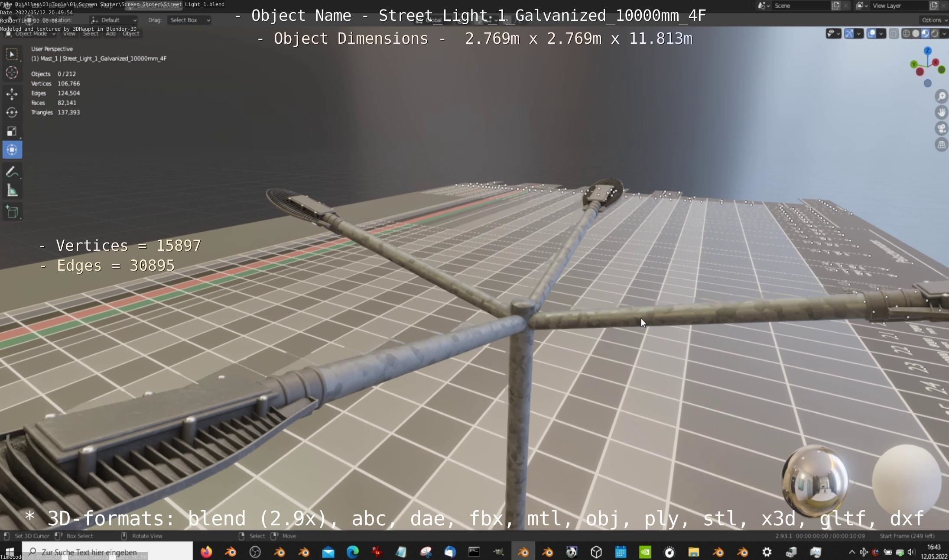
Task: Open object visibility and selectability dropdown
Action: coord(833,33)
